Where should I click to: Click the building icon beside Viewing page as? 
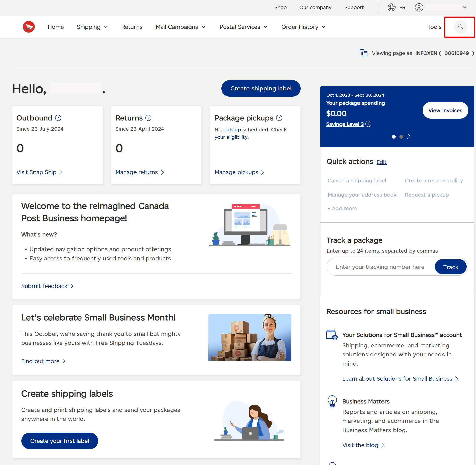point(363,53)
